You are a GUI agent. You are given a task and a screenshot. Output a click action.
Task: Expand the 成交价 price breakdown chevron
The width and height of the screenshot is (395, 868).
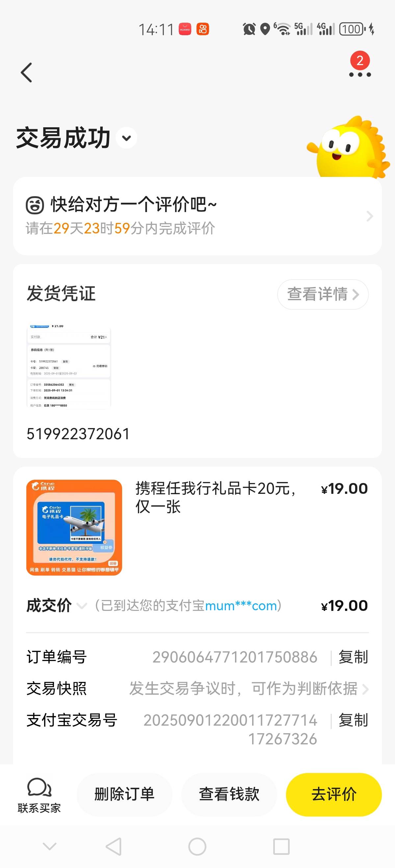[x=82, y=606]
